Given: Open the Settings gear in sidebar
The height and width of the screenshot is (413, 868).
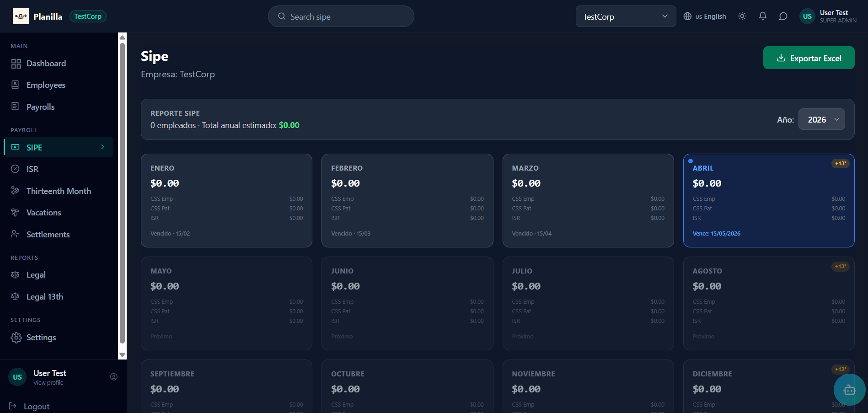Looking at the screenshot, I should pos(16,338).
